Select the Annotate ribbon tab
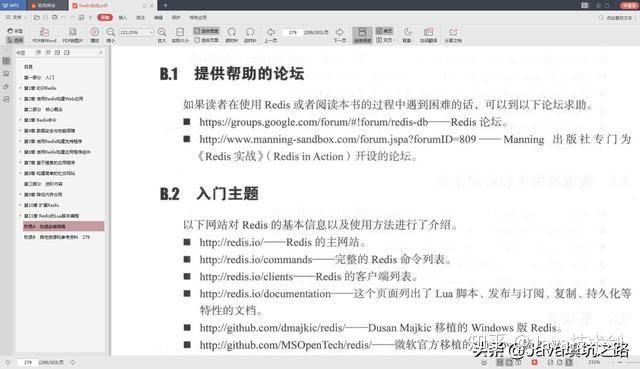 click(140, 18)
